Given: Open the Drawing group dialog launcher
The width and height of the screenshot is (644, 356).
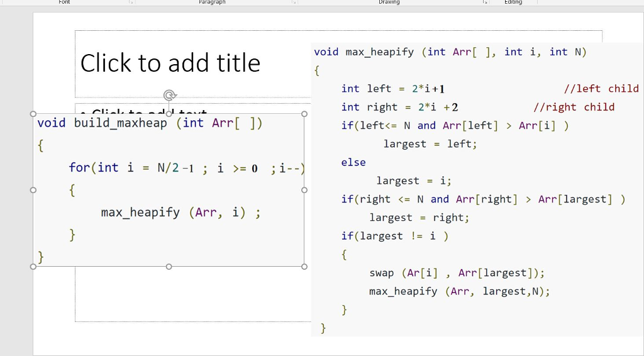Looking at the screenshot, I should 486,3.
